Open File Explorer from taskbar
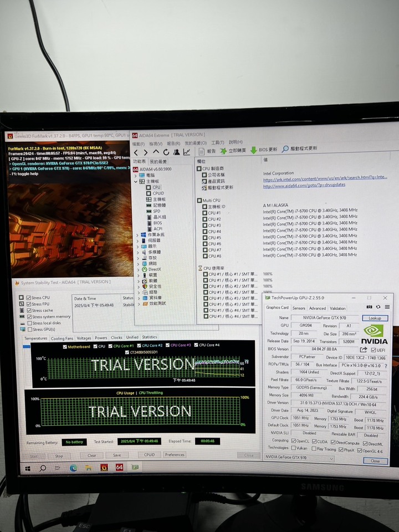This screenshot has width=399, height=532. (x=88, y=468)
